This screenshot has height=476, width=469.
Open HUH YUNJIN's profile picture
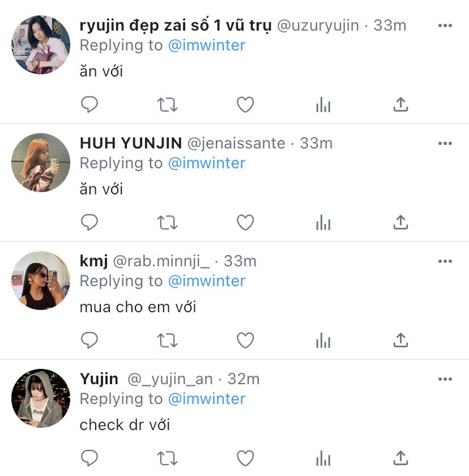click(41, 163)
